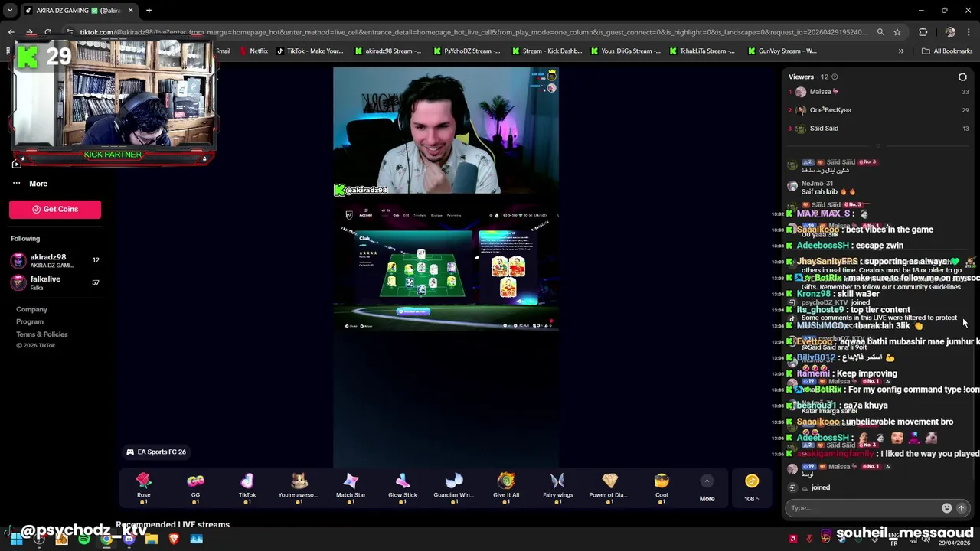
Task: Send the Guardian Wings gift
Action: [x=454, y=487]
